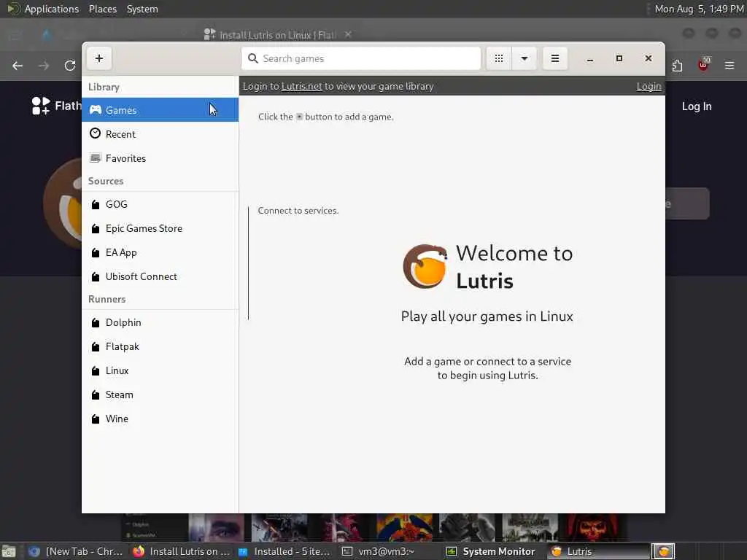Image resolution: width=747 pixels, height=560 pixels.
Task: Click show desktop icon in taskbar
Action: (x=9, y=552)
